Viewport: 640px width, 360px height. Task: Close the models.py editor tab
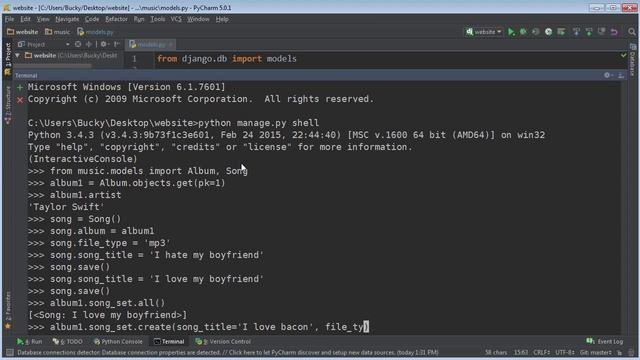171,44
